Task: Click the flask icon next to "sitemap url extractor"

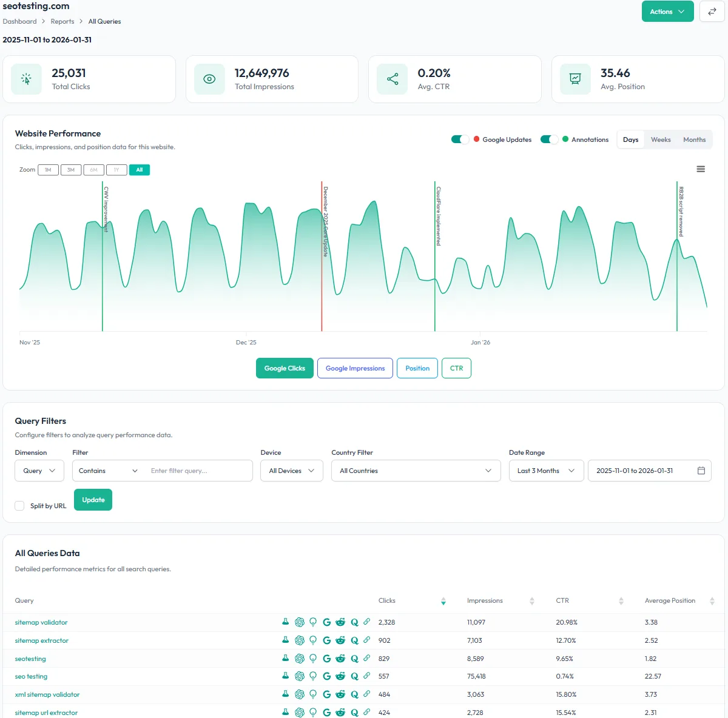Action: [x=285, y=713]
